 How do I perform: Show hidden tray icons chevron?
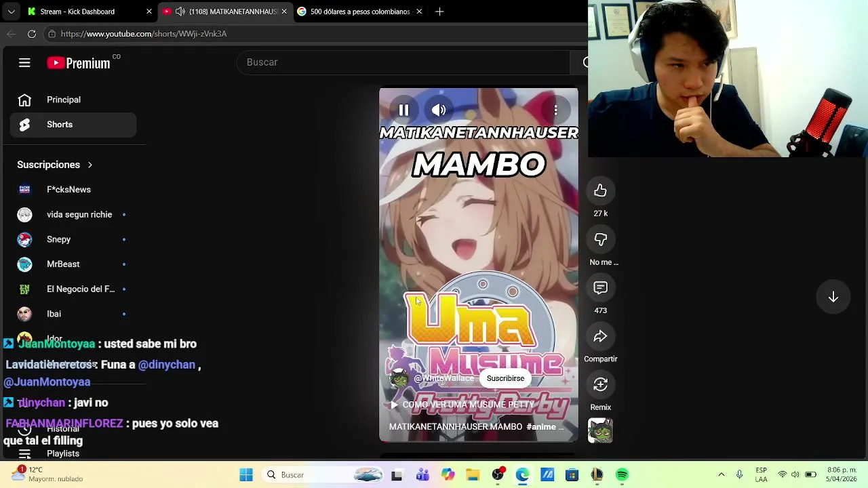point(722,475)
